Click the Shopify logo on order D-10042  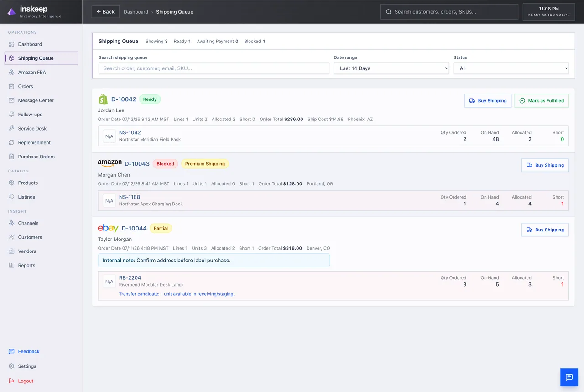point(103,99)
